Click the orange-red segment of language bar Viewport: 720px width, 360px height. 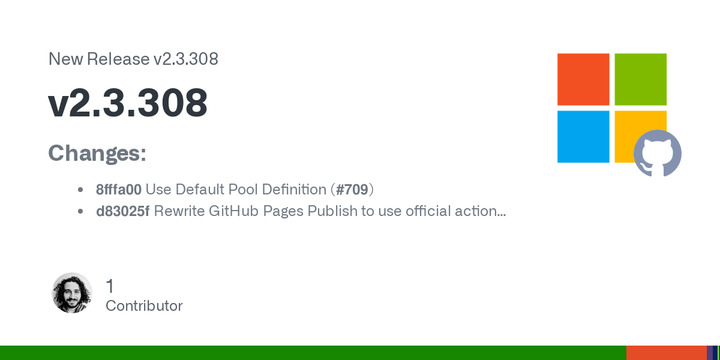(x=667, y=353)
